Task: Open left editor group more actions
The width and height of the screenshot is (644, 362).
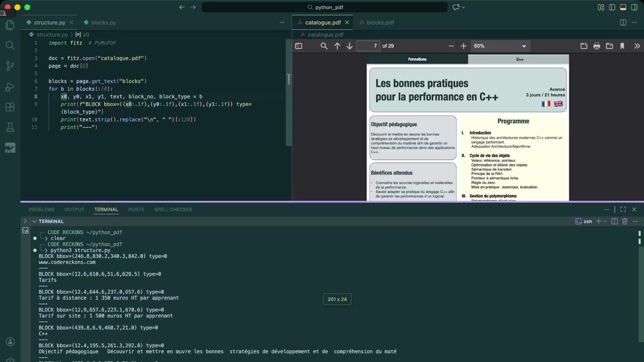Action: (282, 23)
